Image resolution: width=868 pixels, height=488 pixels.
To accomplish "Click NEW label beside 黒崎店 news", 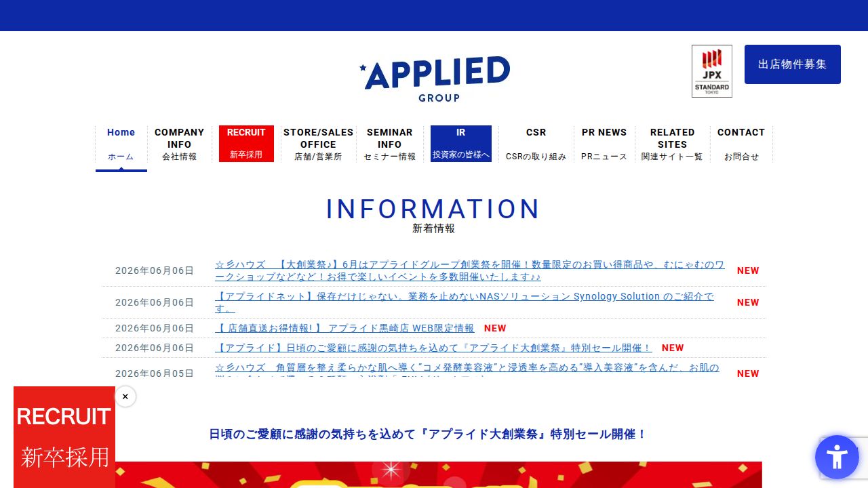I will [495, 328].
